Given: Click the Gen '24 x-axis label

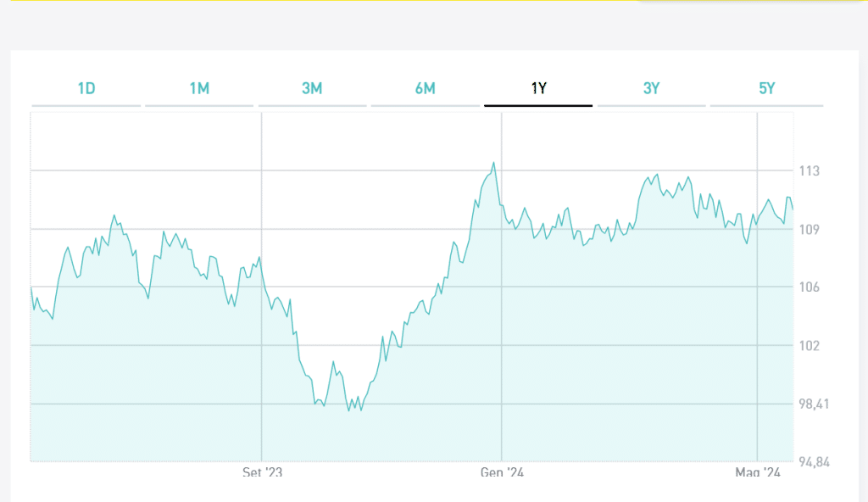Looking at the screenshot, I should point(502,472).
